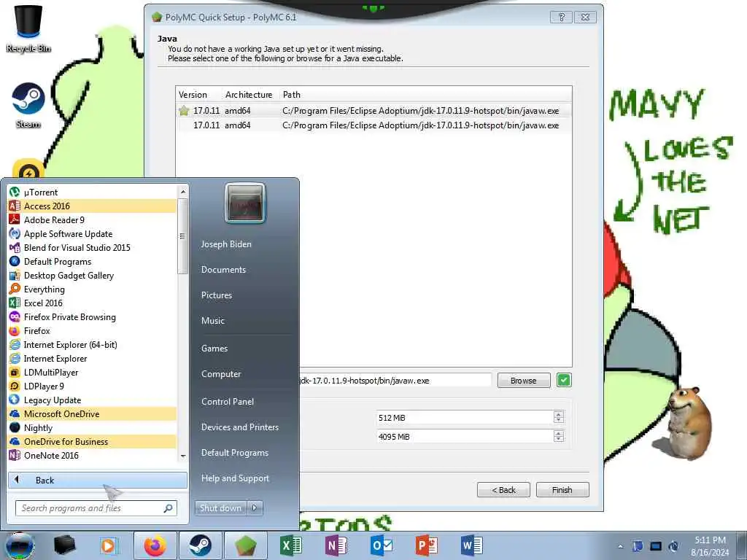747x560 pixels.
Task: Open Outlook from the taskbar
Action: (x=381, y=545)
